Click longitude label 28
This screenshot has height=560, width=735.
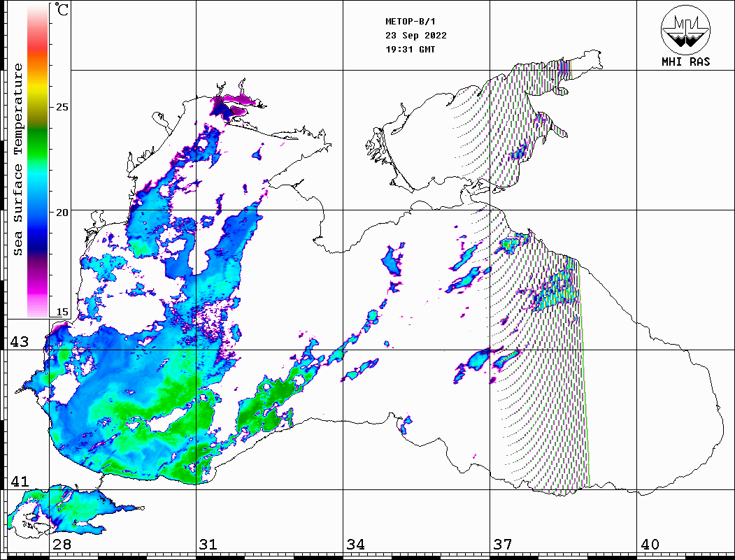(x=62, y=544)
